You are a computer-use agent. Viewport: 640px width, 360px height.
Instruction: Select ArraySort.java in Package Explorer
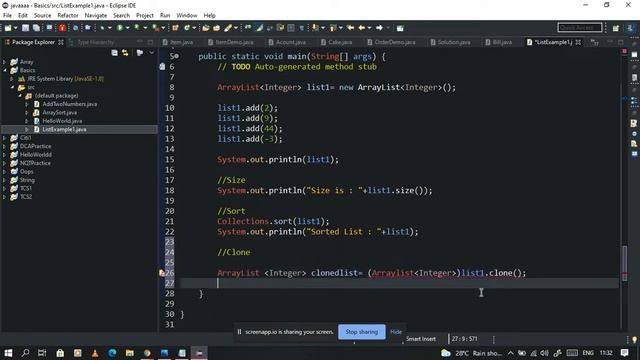point(60,113)
